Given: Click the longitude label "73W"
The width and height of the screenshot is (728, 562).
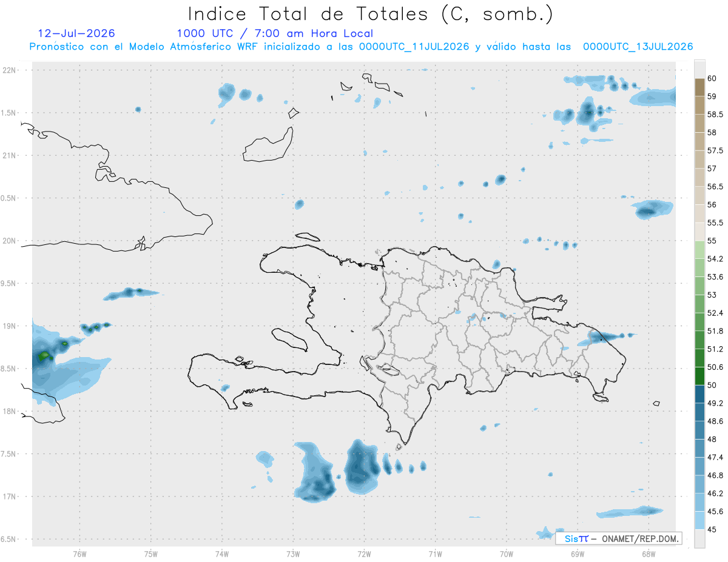Looking at the screenshot, I should (293, 554).
